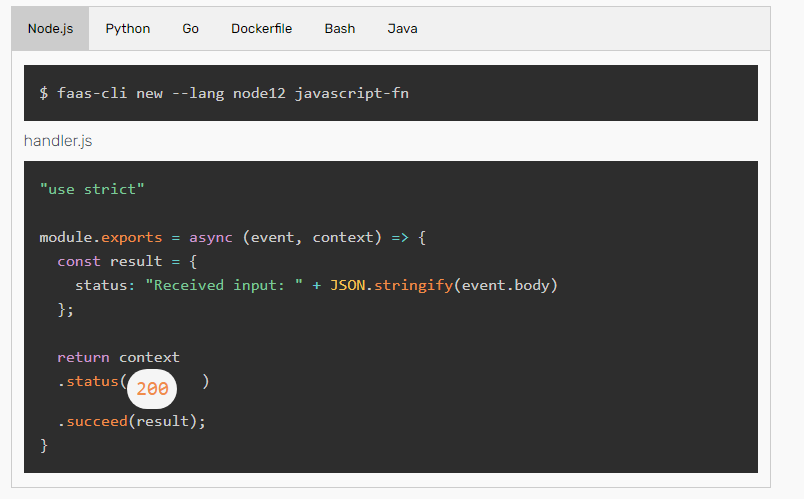Click the handler.js filename label
Viewport: 804px width, 499px height.
pyautogui.click(x=58, y=141)
